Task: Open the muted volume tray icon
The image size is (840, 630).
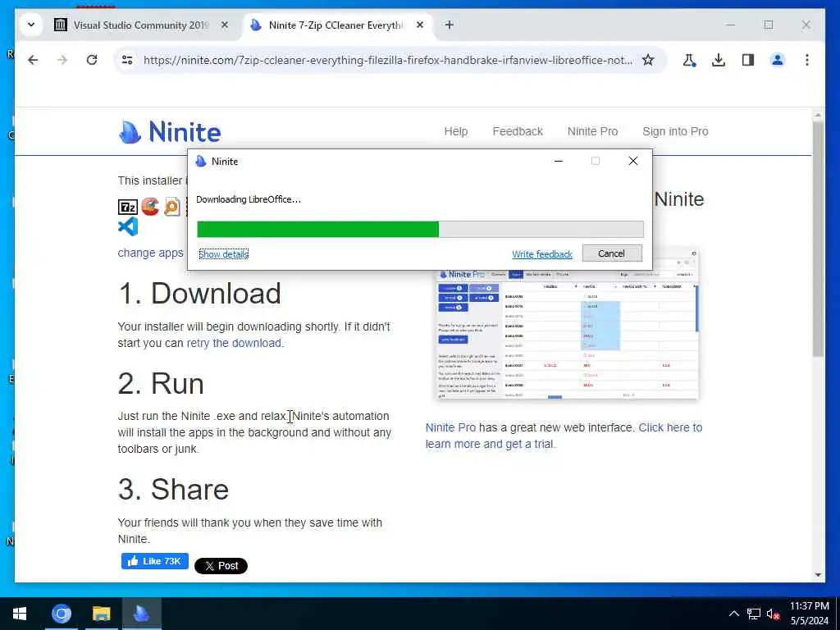Action: [773, 614]
